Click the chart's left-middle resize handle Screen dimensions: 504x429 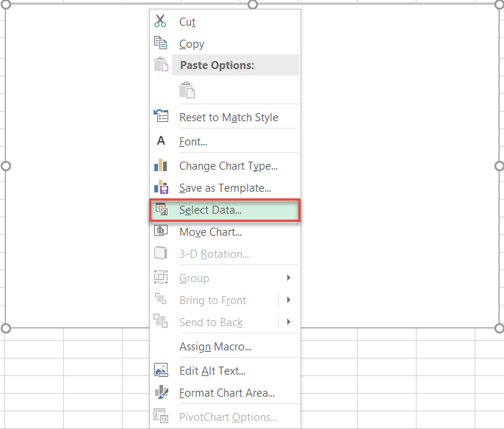click(x=6, y=166)
